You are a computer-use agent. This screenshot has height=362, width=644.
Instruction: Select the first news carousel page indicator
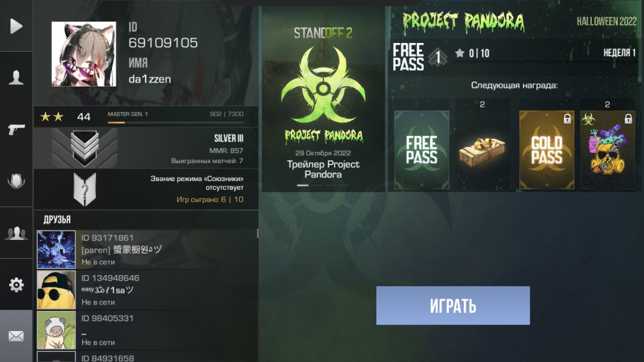[x=303, y=185]
